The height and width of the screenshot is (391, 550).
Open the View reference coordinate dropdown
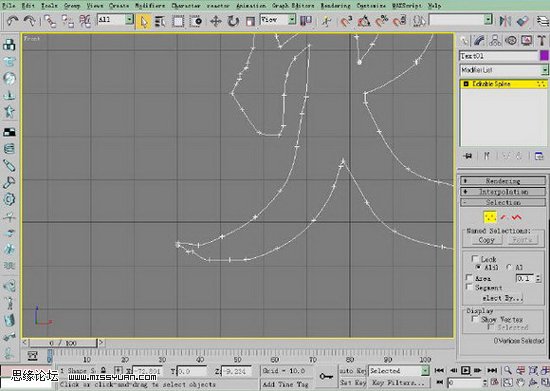tap(292, 20)
